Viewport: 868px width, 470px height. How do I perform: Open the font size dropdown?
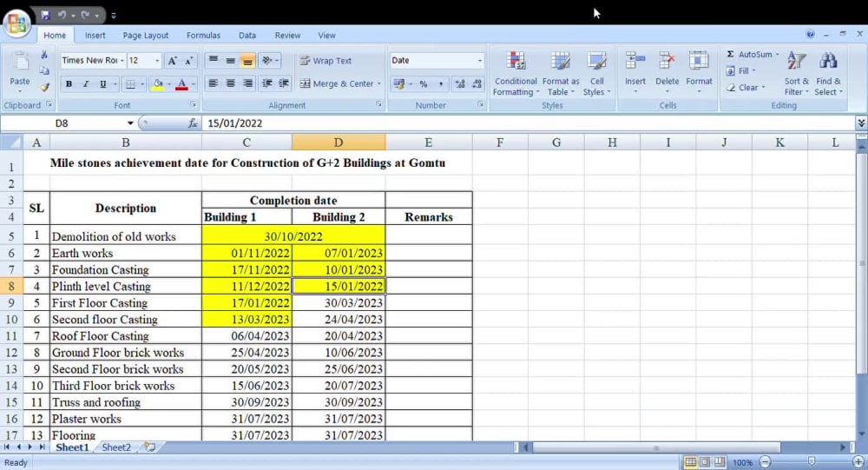157,61
